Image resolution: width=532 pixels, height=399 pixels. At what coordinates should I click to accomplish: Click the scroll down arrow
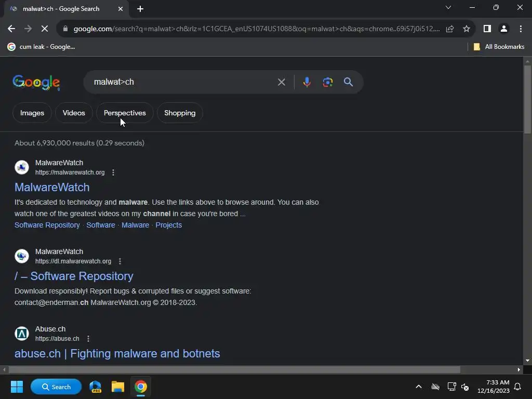(527, 361)
